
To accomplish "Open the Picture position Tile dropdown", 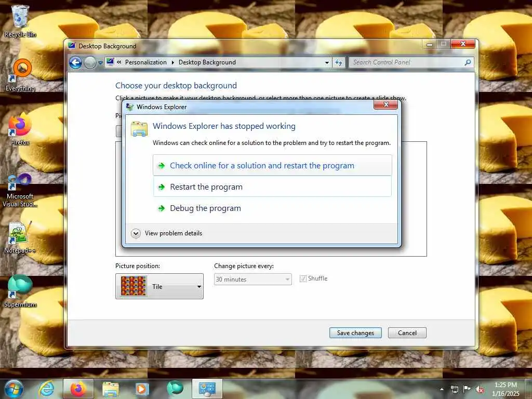I will pyautogui.click(x=159, y=286).
